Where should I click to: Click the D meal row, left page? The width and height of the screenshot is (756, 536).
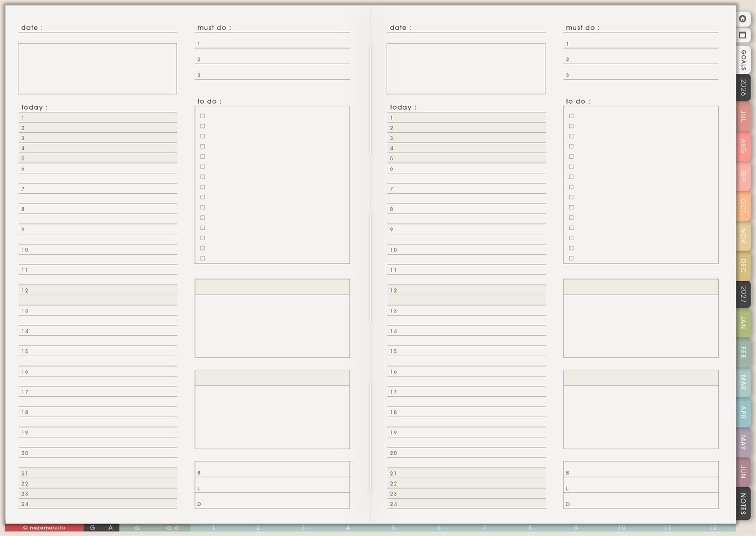tap(272, 500)
